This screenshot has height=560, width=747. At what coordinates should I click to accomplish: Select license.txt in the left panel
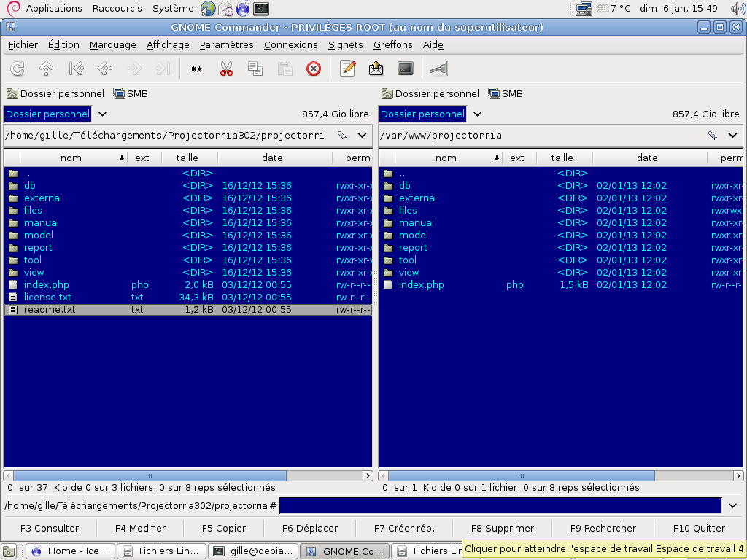click(47, 297)
